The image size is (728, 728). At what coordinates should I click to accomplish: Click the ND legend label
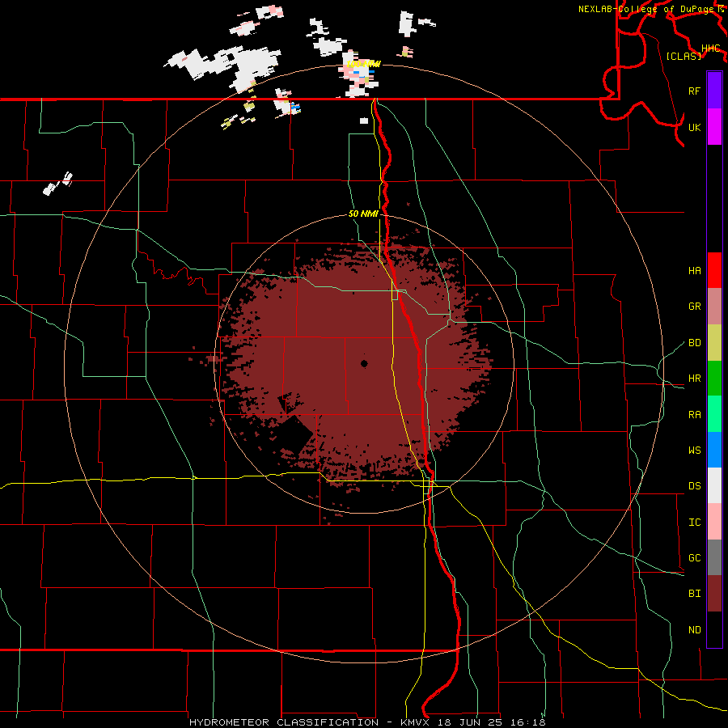(x=694, y=629)
